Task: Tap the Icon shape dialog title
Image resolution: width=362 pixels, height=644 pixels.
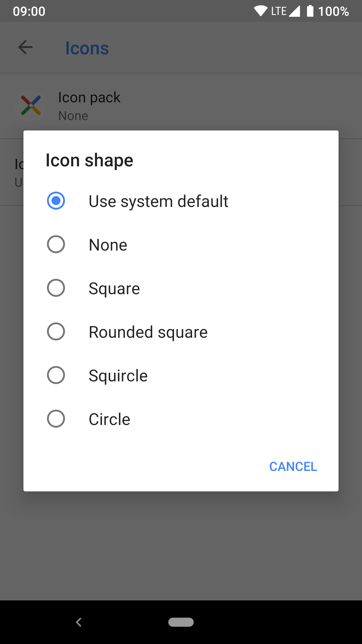Action: tap(89, 160)
